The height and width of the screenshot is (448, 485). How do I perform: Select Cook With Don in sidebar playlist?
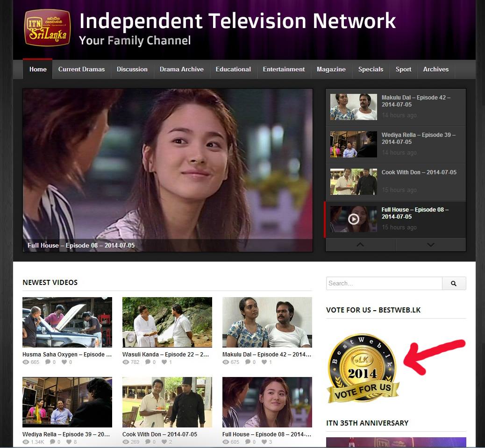396,182
